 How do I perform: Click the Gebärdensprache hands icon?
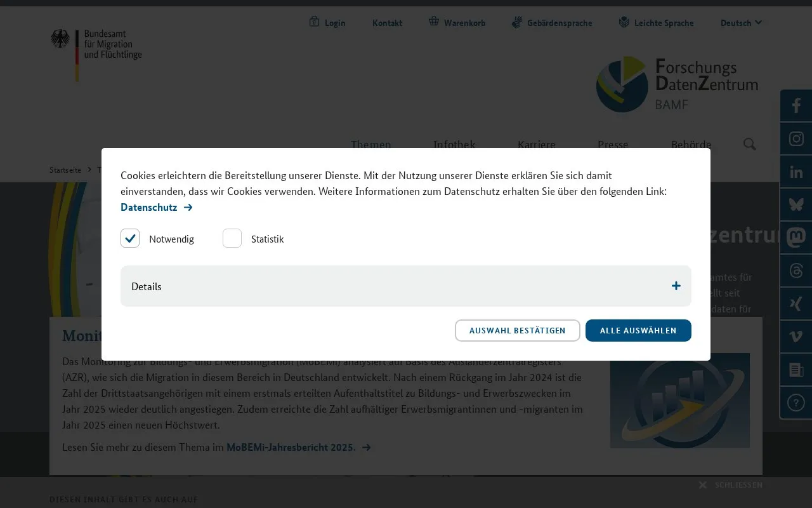pyautogui.click(x=517, y=22)
